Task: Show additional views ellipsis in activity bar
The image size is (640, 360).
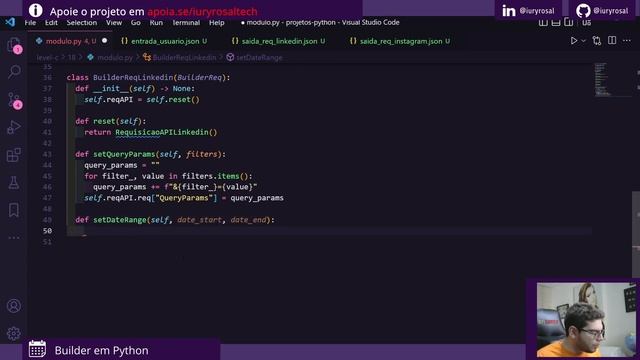Action: click(13, 237)
